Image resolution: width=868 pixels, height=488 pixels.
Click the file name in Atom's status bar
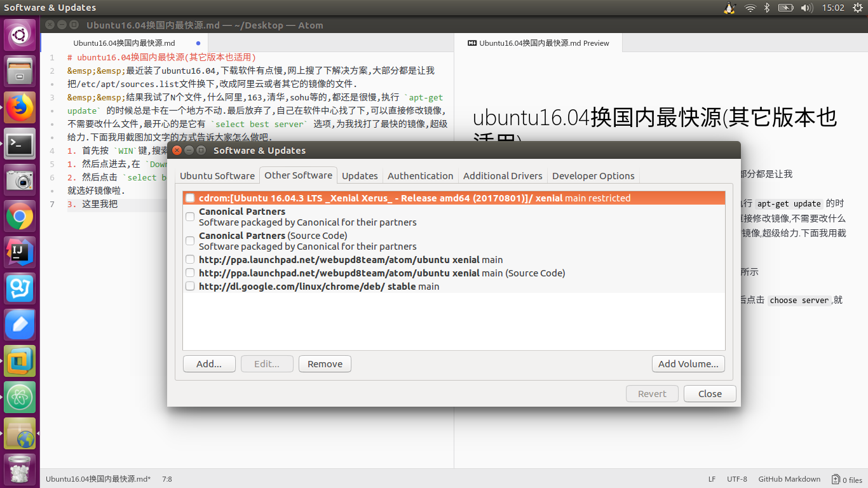click(x=98, y=479)
